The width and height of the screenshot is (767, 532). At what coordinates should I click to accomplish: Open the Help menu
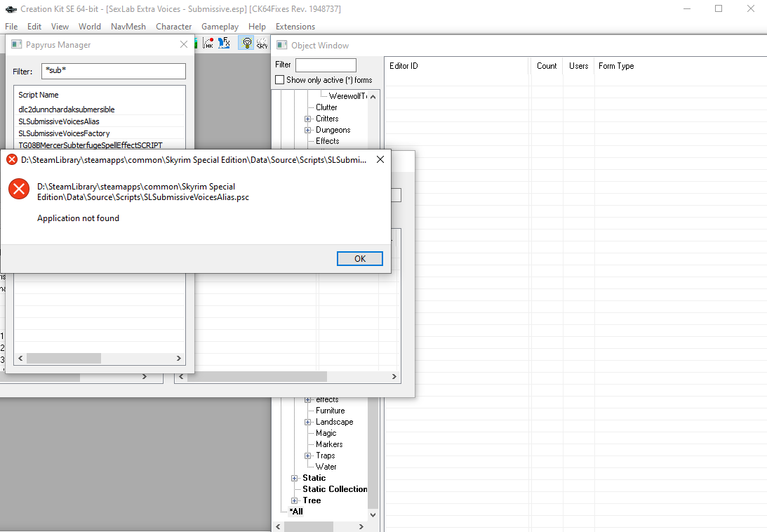coord(257,27)
